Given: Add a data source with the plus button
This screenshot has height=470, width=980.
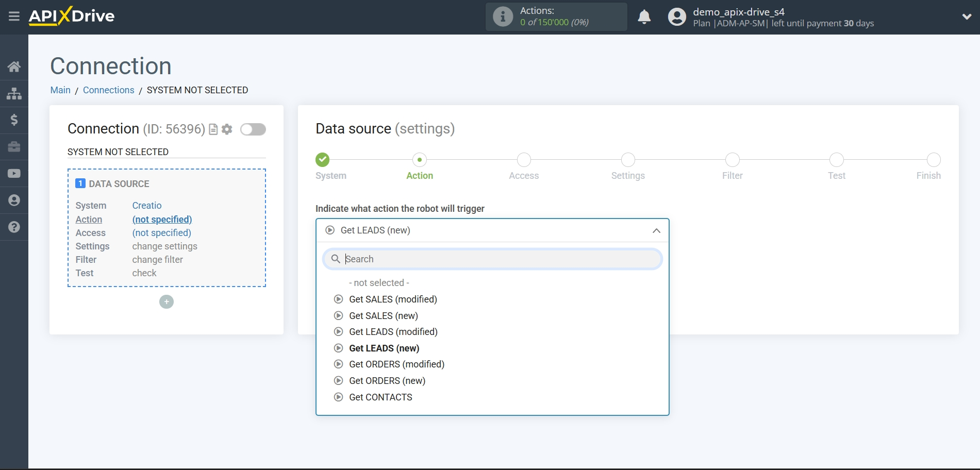Looking at the screenshot, I should coord(166,301).
